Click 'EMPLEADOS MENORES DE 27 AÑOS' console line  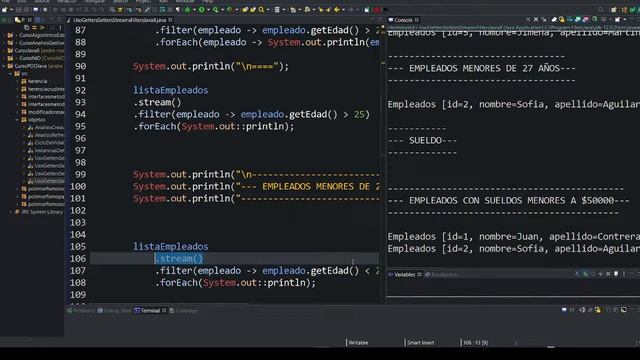point(481,68)
